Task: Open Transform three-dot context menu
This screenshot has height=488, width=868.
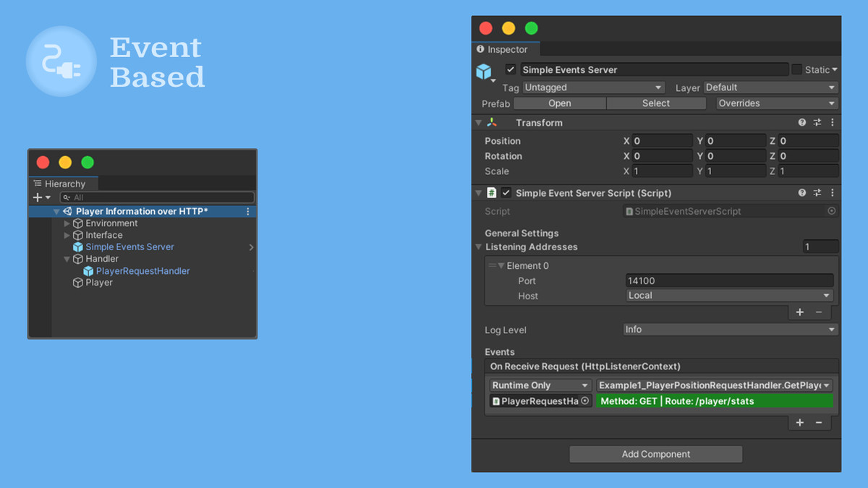Action: click(832, 123)
